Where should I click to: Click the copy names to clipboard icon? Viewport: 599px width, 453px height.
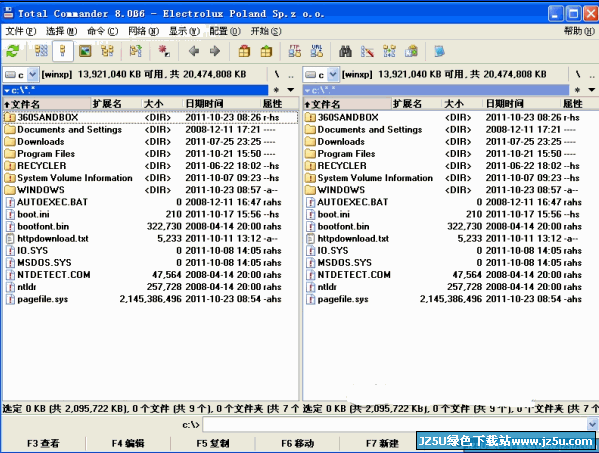coord(411,51)
